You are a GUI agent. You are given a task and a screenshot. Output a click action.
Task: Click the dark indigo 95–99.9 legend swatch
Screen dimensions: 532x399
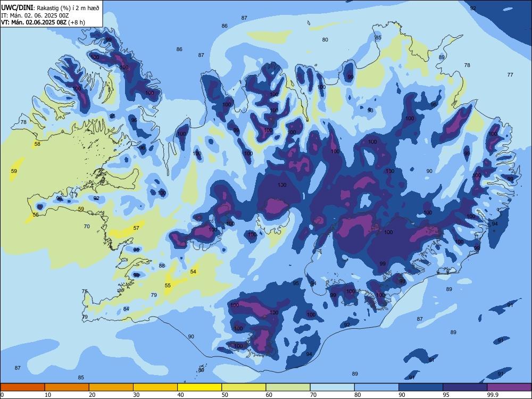pos(465,387)
